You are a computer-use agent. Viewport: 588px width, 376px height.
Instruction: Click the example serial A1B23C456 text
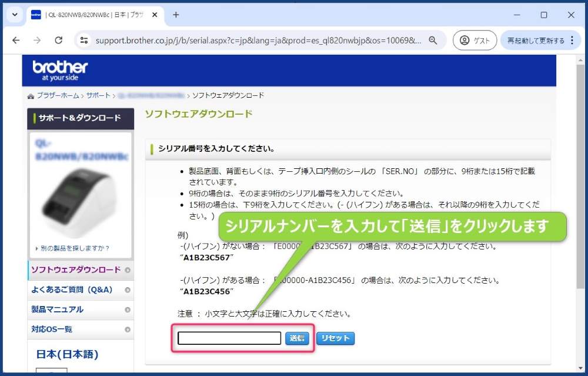pyautogui.click(x=206, y=291)
